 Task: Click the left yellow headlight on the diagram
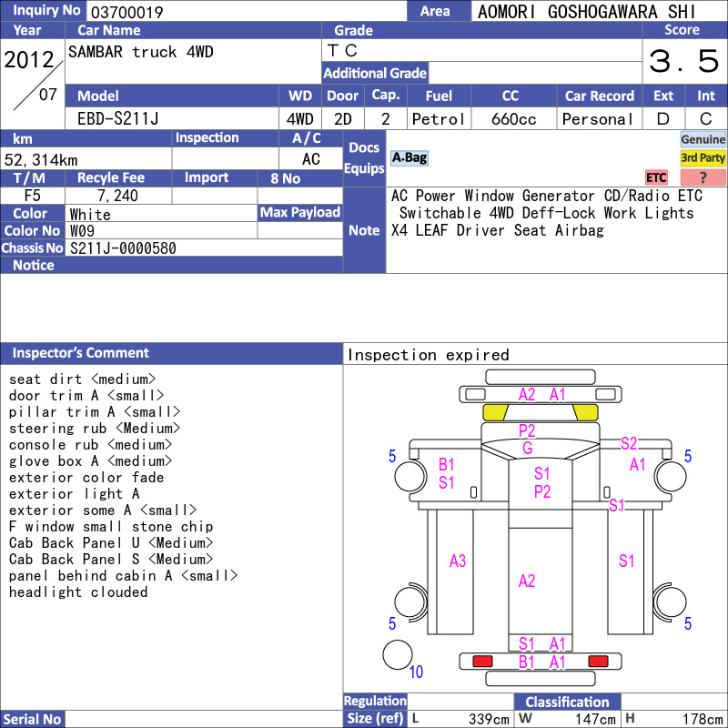[x=495, y=412]
